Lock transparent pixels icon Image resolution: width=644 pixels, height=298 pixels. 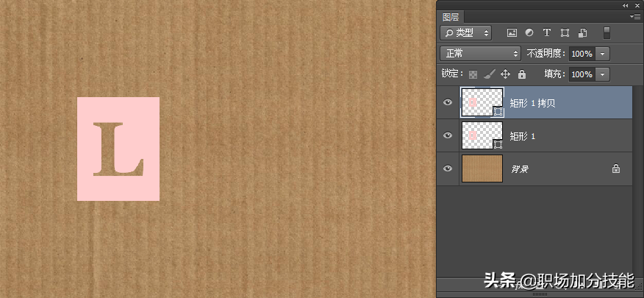point(473,74)
